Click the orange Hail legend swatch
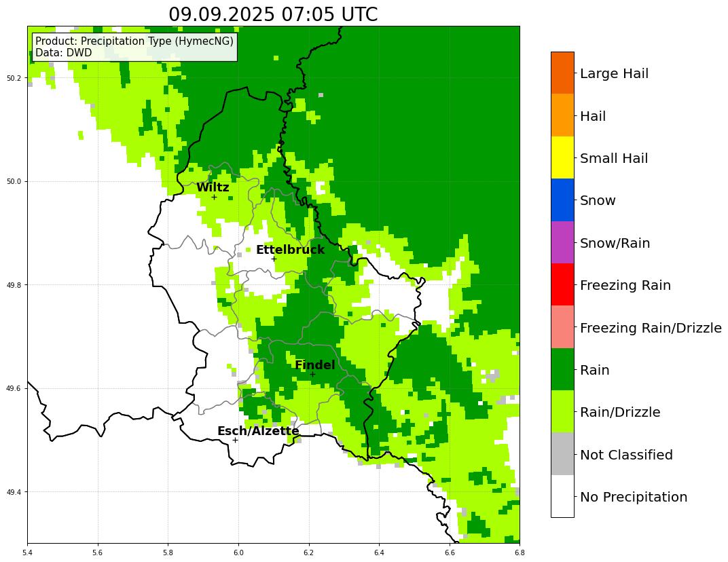Image resolution: width=728 pixels, height=562 pixels. pyautogui.click(x=562, y=115)
